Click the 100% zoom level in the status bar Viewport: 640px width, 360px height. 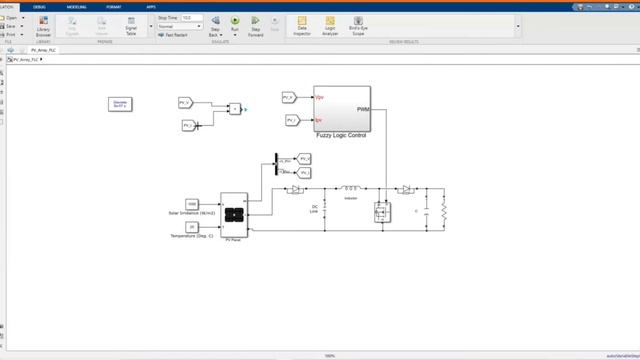pyautogui.click(x=330, y=356)
